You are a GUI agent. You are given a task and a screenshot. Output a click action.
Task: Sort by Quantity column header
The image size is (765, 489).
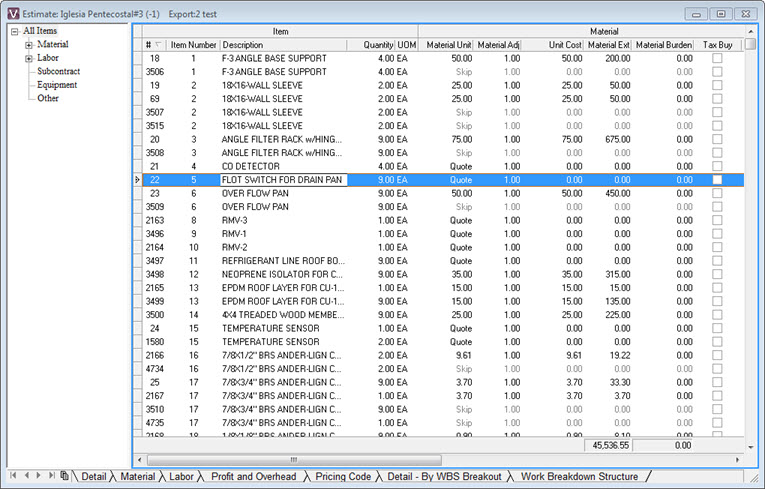[x=371, y=45]
